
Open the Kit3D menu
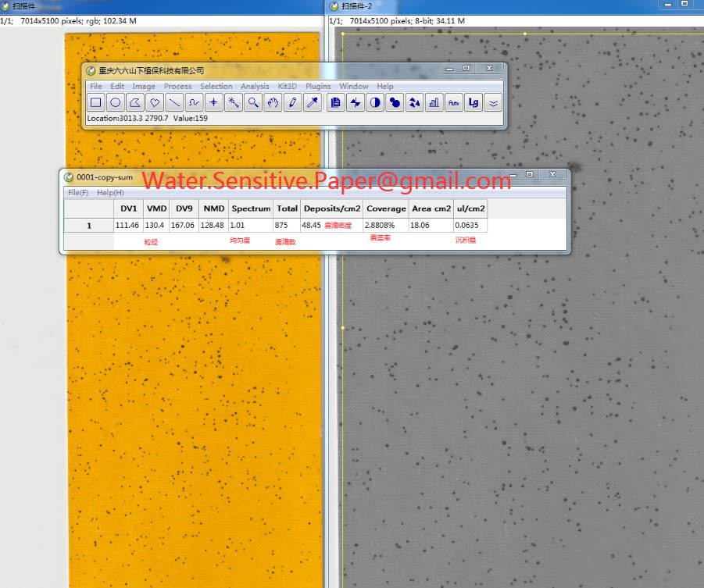click(288, 86)
